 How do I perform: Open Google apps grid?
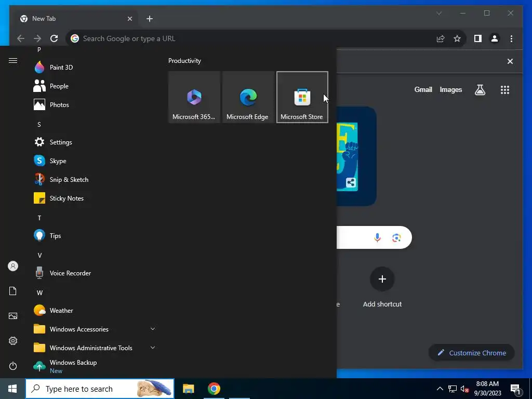point(505,89)
